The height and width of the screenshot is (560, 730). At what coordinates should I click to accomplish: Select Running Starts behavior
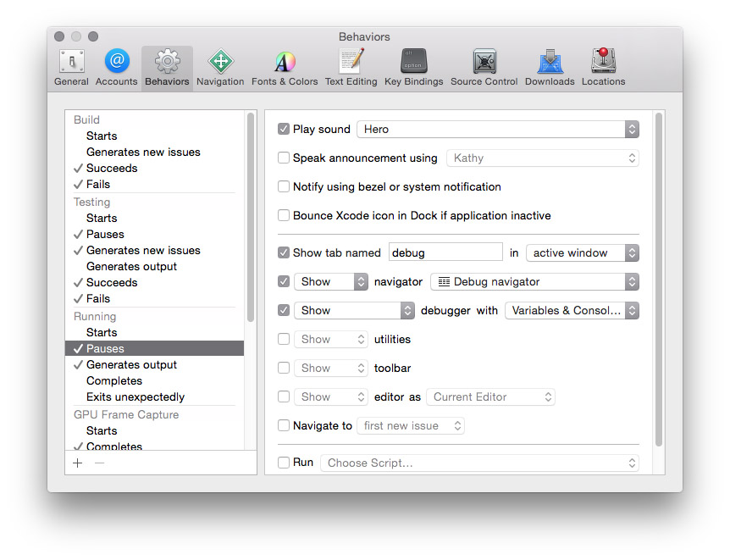[x=155, y=332]
